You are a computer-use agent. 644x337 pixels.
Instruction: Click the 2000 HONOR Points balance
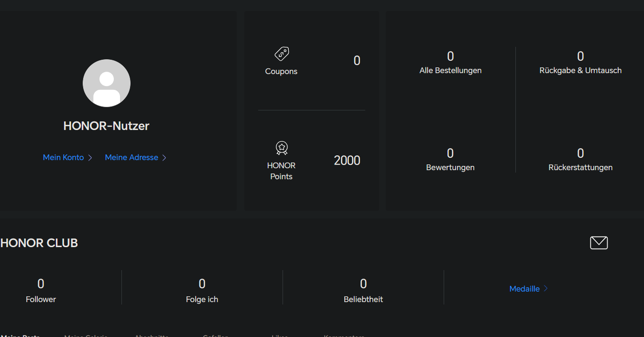347,161
